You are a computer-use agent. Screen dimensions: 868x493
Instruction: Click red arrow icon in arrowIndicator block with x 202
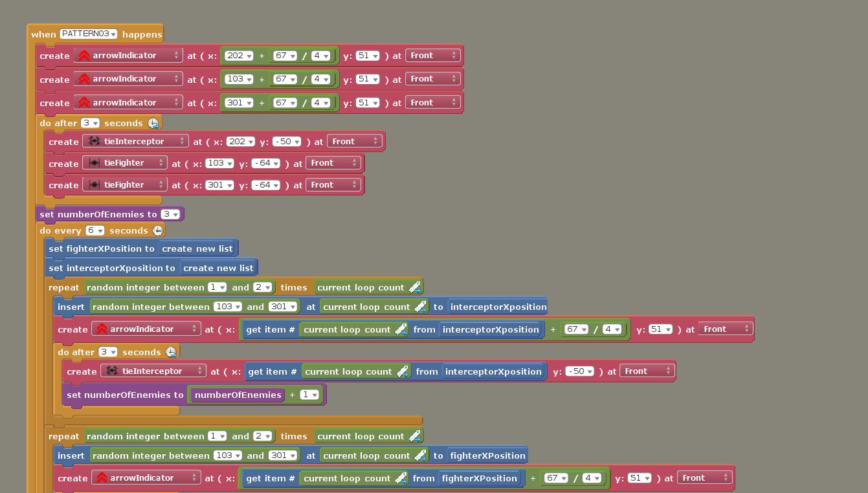(x=83, y=56)
